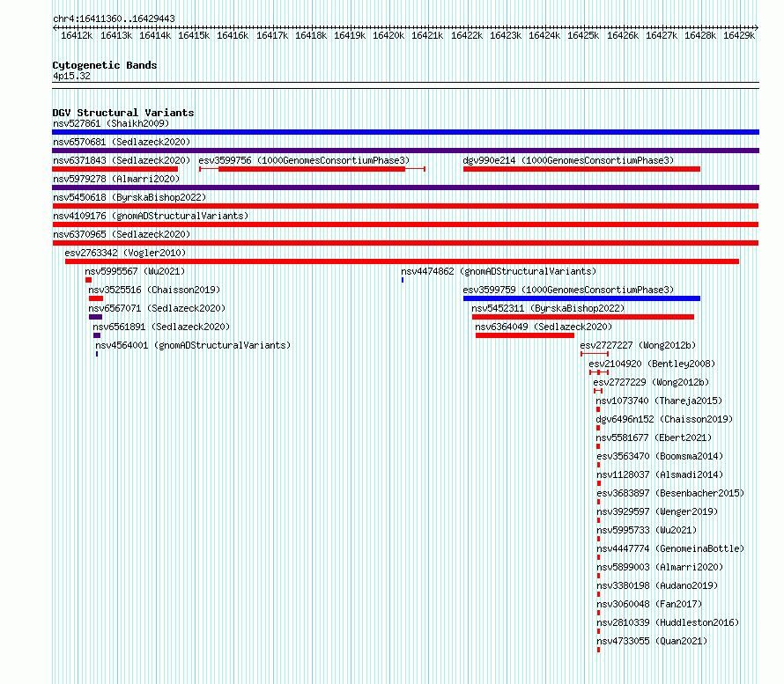
Task: Click nsv4447774 (GenomeinaBottle) label
Action: (x=670, y=548)
